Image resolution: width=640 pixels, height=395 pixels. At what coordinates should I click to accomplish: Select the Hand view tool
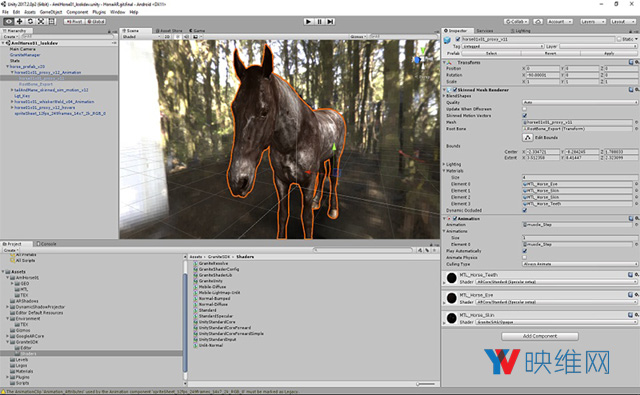coord(9,21)
